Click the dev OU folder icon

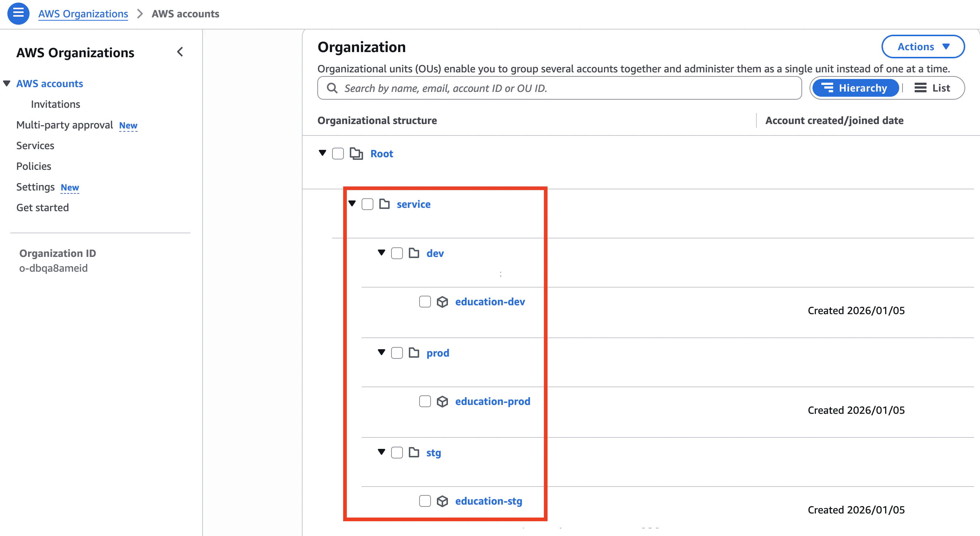[414, 253]
